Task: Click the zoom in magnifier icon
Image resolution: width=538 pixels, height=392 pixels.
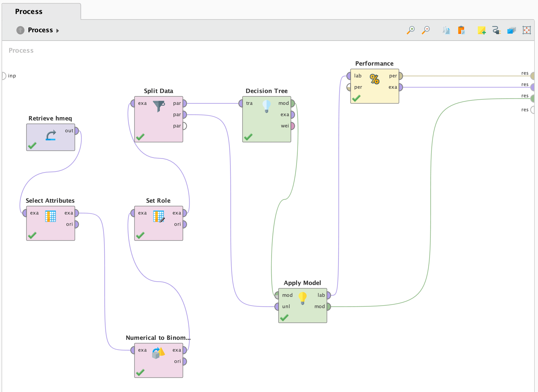Action: (411, 30)
